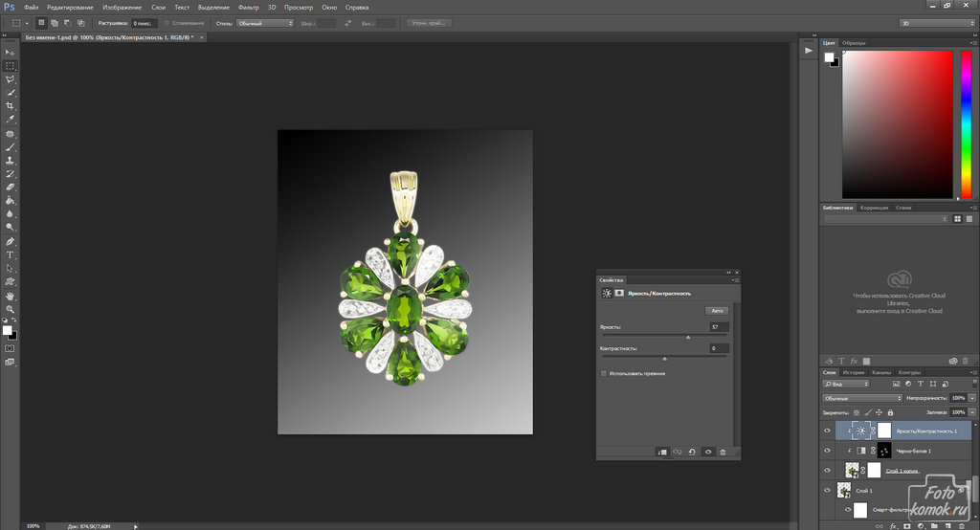Select the Move tool
Image resolution: width=980 pixels, height=530 pixels.
[x=10, y=52]
